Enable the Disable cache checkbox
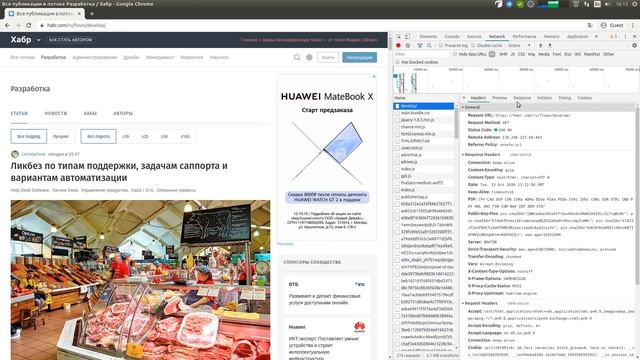Image resolution: width=640 pixels, height=360 pixels. pyautogui.click(x=474, y=45)
